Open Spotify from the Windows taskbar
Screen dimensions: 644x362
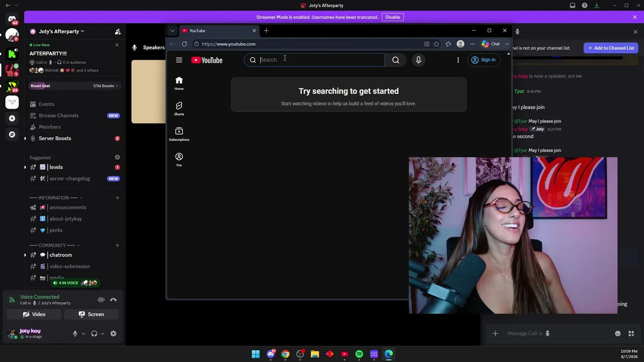(x=359, y=354)
